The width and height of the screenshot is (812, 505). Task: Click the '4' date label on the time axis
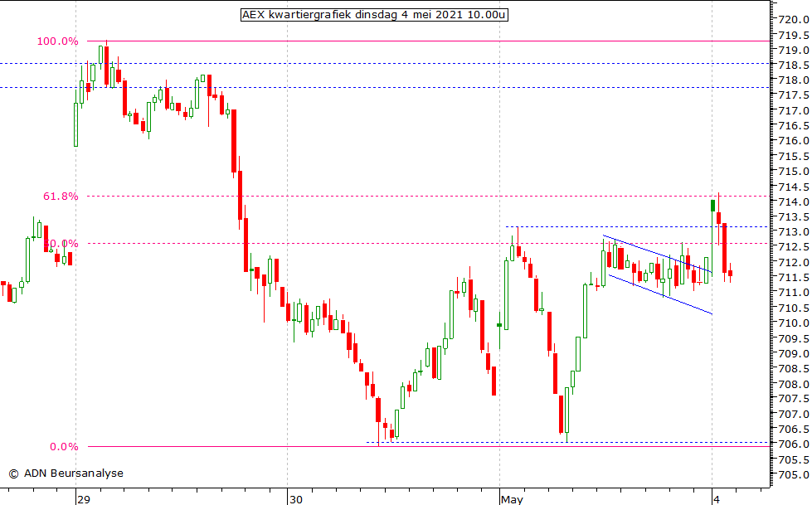(x=717, y=499)
